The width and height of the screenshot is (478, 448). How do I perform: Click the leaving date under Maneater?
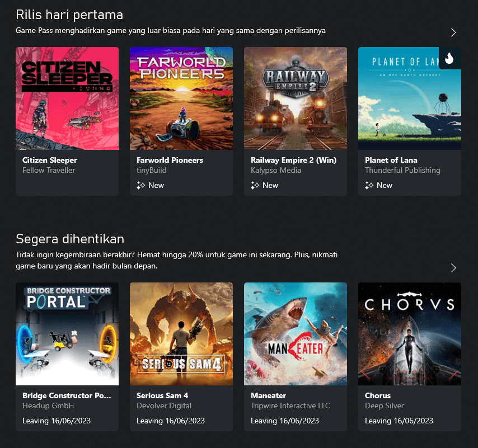pos(285,421)
